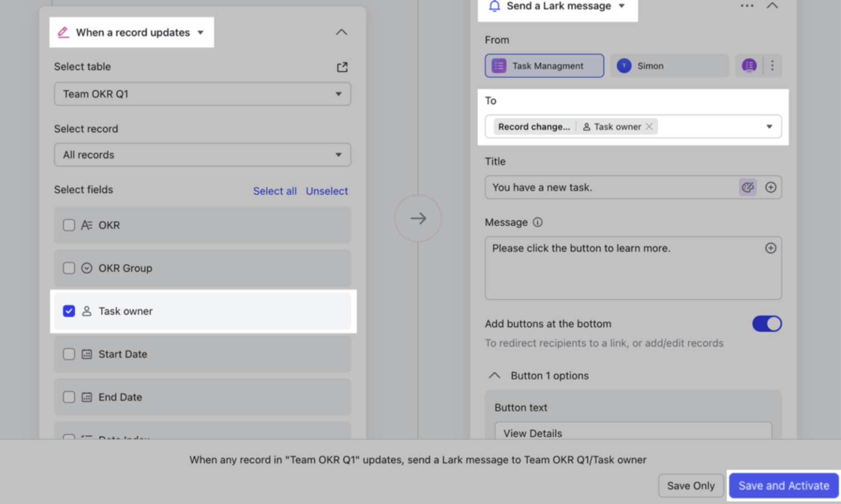Open the three-dot menu of the action card

point(746,6)
